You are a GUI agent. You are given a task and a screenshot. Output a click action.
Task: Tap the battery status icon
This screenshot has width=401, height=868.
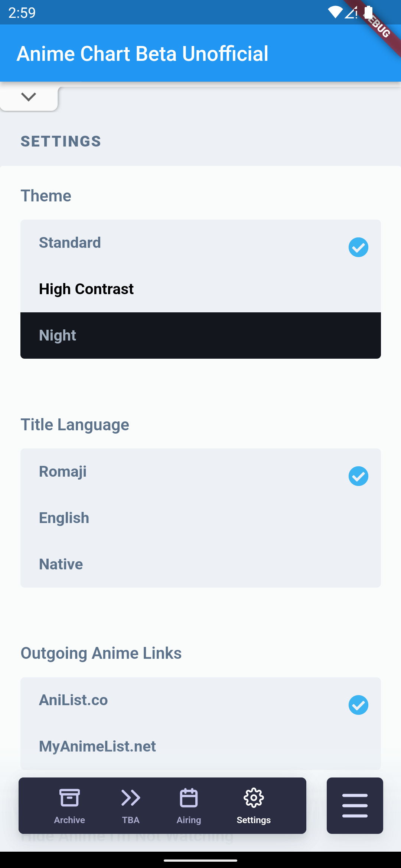tap(368, 13)
